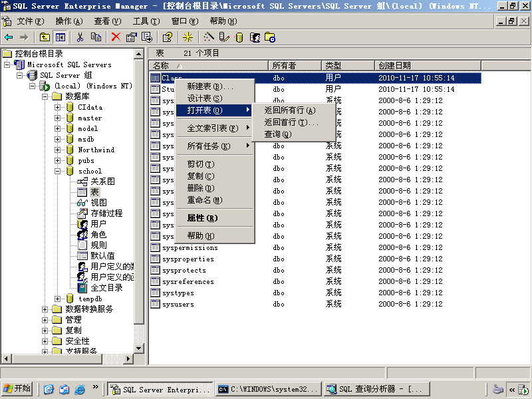The image size is (532, 399).
Task: Expand the CIdata database node
Action: click(58, 107)
